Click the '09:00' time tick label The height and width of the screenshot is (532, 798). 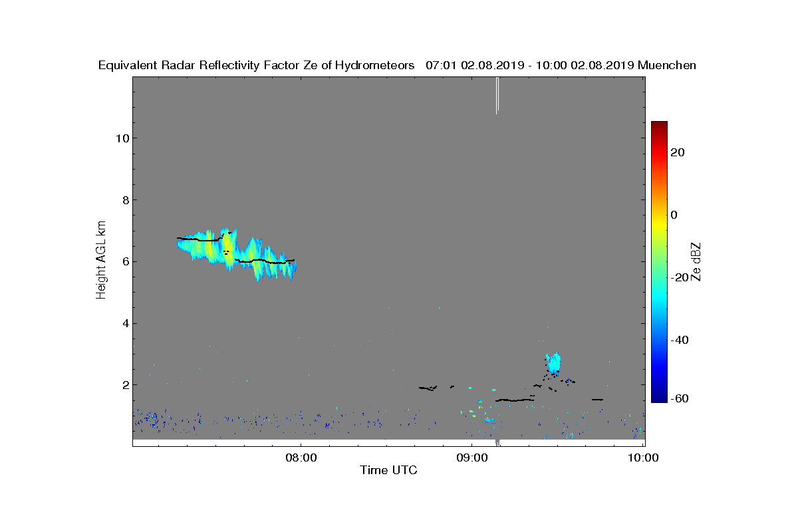pos(472,457)
